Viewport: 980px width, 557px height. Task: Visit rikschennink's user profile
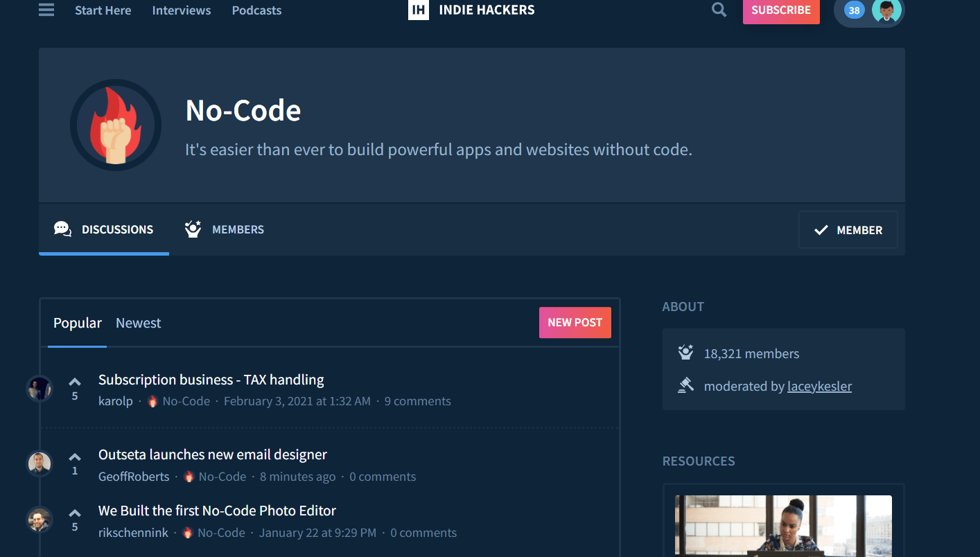tap(133, 533)
